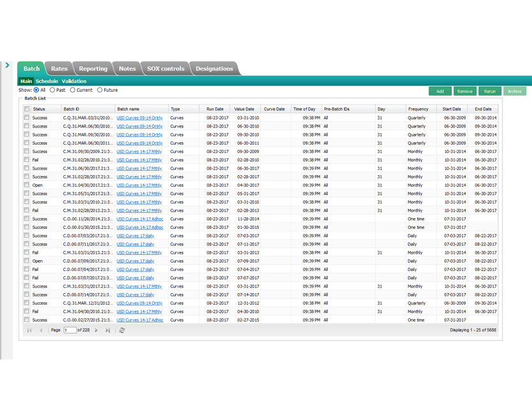Select the Current show filter
The height and width of the screenshot is (420, 532).
point(73,91)
